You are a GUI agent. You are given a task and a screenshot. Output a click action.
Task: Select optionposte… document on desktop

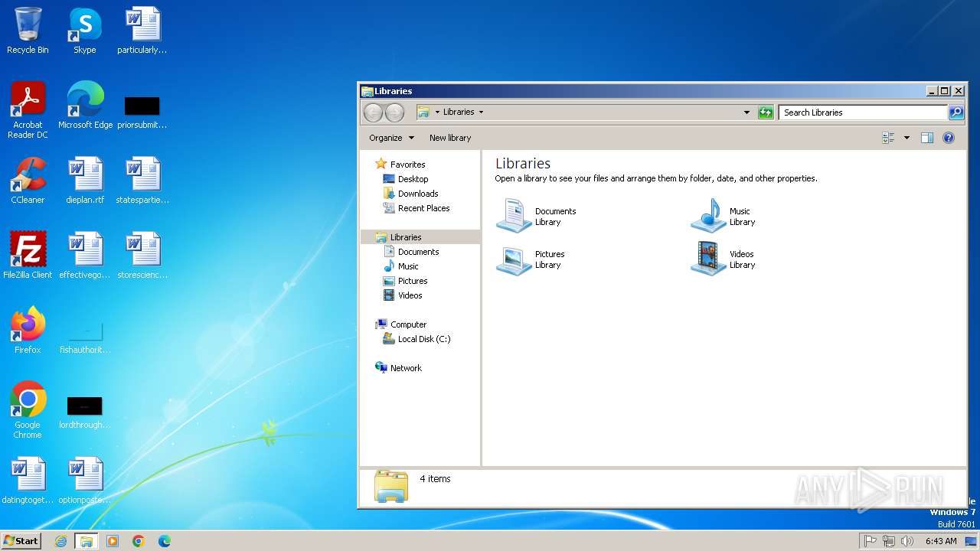[85, 481]
